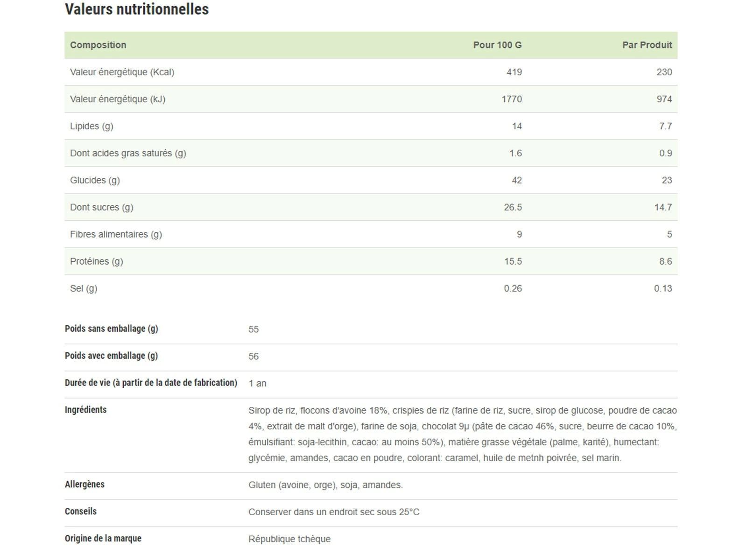Click the 0.13 salt value per product
This screenshot has width=747, height=560.
[x=662, y=288]
